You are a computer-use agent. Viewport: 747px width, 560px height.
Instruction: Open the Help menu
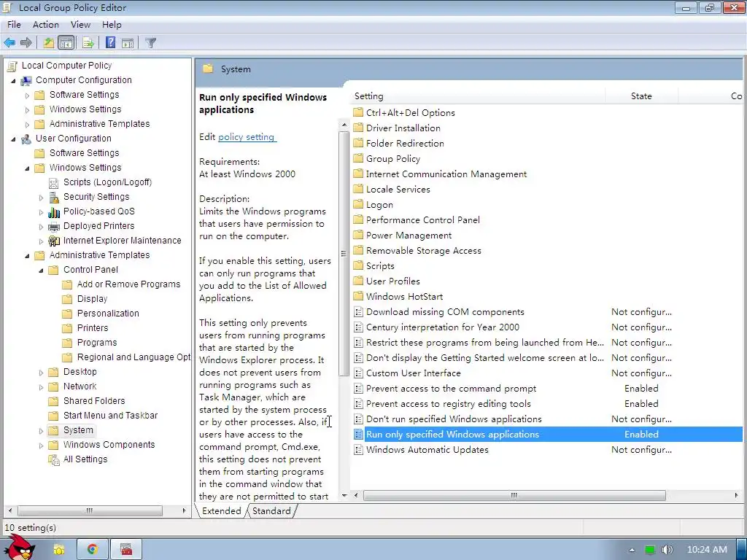click(x=112, y=25)
